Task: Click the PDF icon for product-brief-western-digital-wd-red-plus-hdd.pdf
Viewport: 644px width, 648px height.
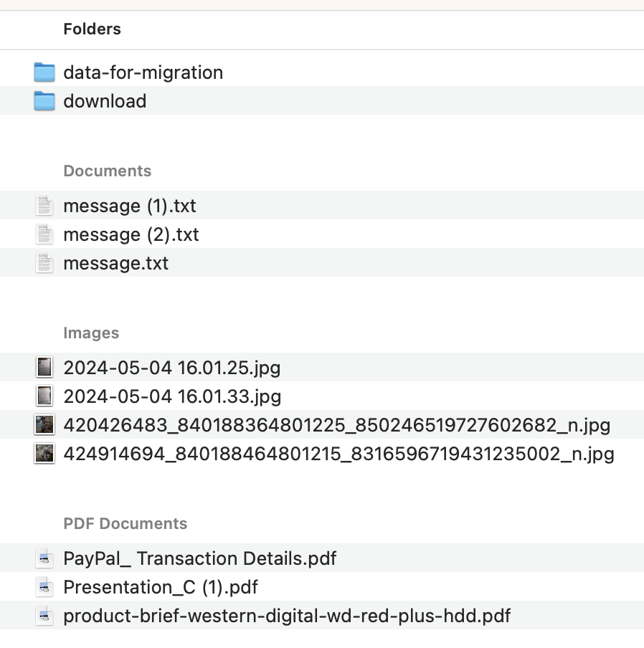Action: 44,616
